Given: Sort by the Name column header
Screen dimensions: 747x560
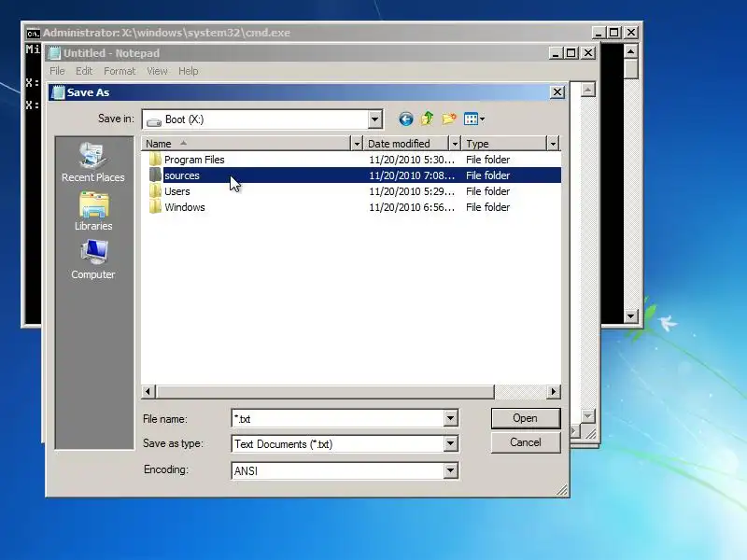Looking at the screenshot, I should click(247, 144).
